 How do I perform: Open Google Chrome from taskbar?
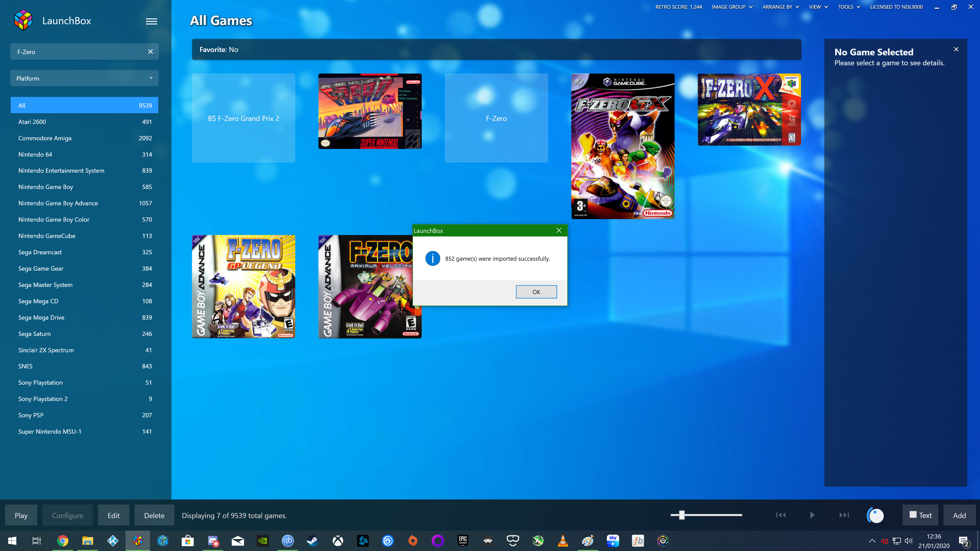63,540
